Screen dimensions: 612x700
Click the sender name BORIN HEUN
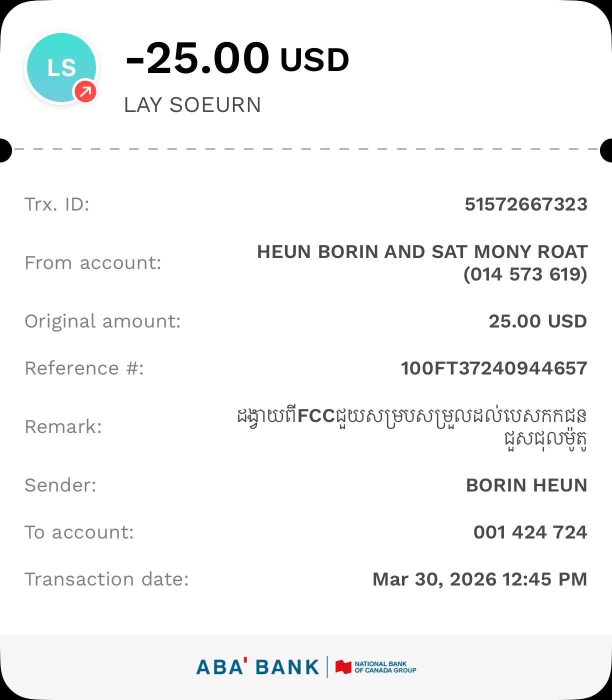[526, 485]
